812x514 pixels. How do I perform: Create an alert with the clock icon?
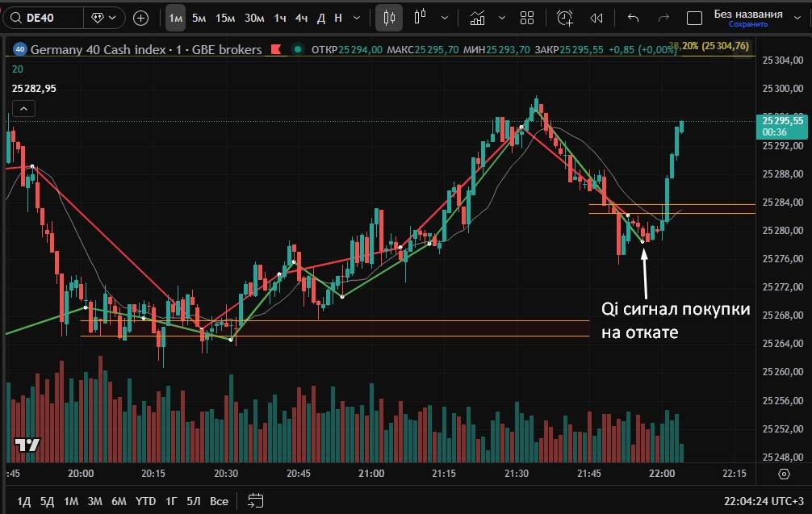point(565,17)
